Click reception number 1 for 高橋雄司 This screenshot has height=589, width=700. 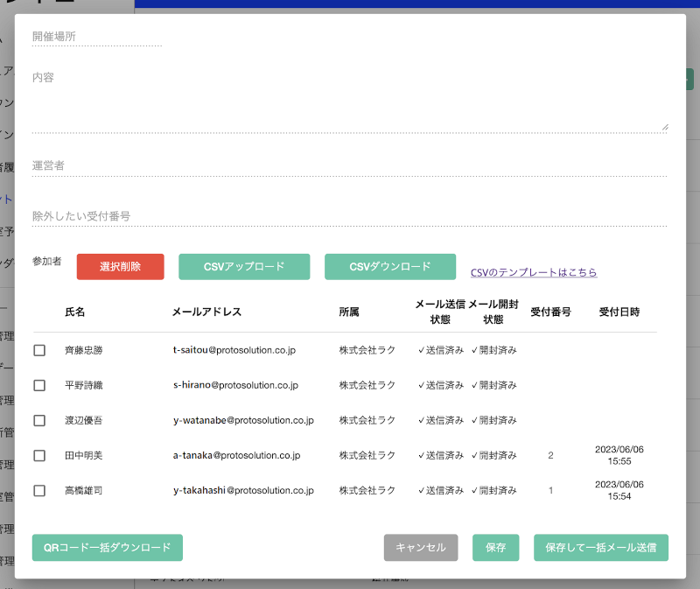[x=550, y=491]
